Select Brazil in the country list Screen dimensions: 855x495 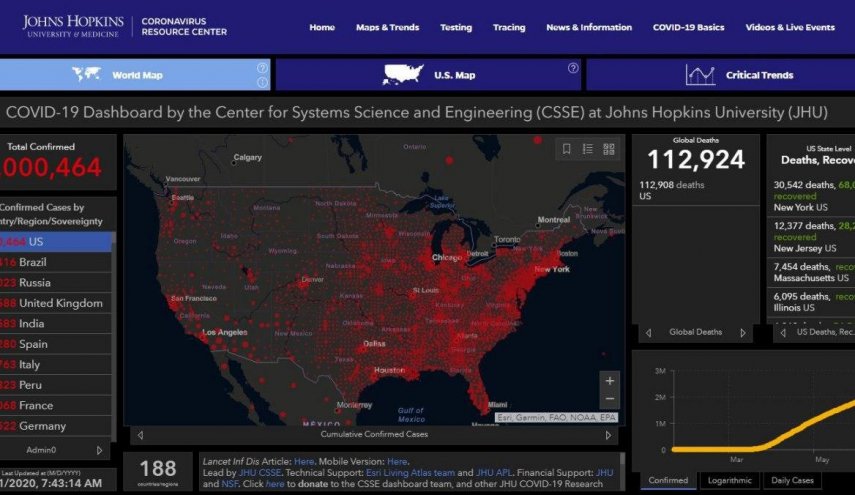coord(56,262)
